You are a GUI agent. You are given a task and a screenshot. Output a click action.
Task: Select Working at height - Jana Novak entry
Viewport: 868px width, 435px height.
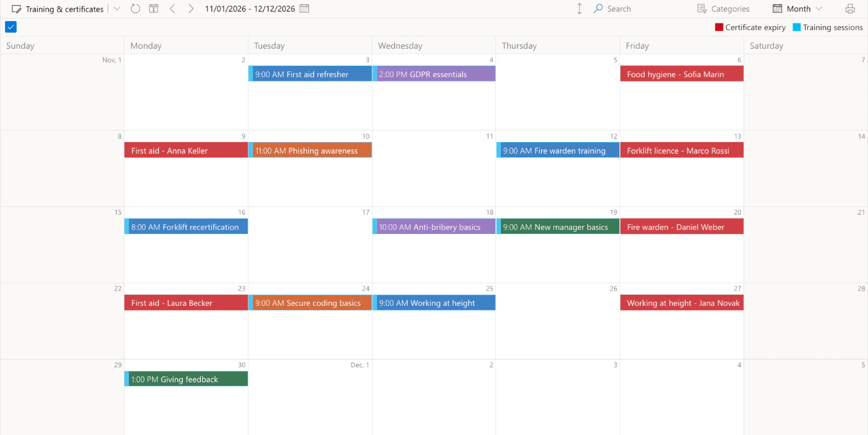point(681,303)
